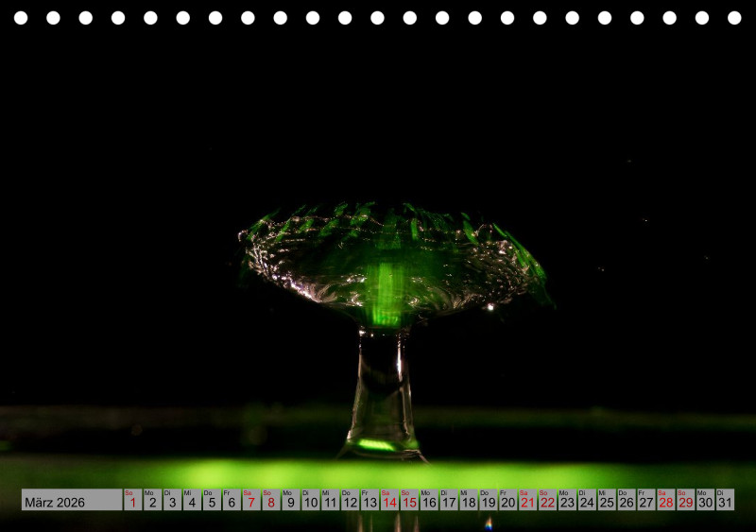Select Sunday 8 date cell
756x532 pixels.
(x=270, y=501)
